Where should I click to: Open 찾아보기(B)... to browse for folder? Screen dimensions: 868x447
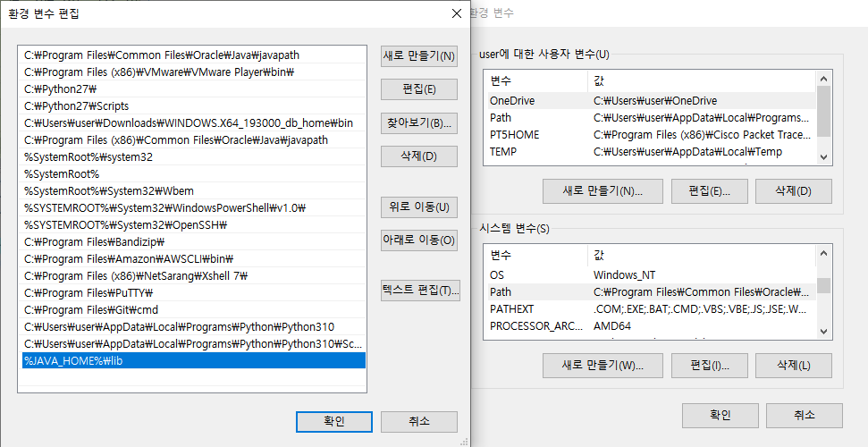(x=419, y=123)
